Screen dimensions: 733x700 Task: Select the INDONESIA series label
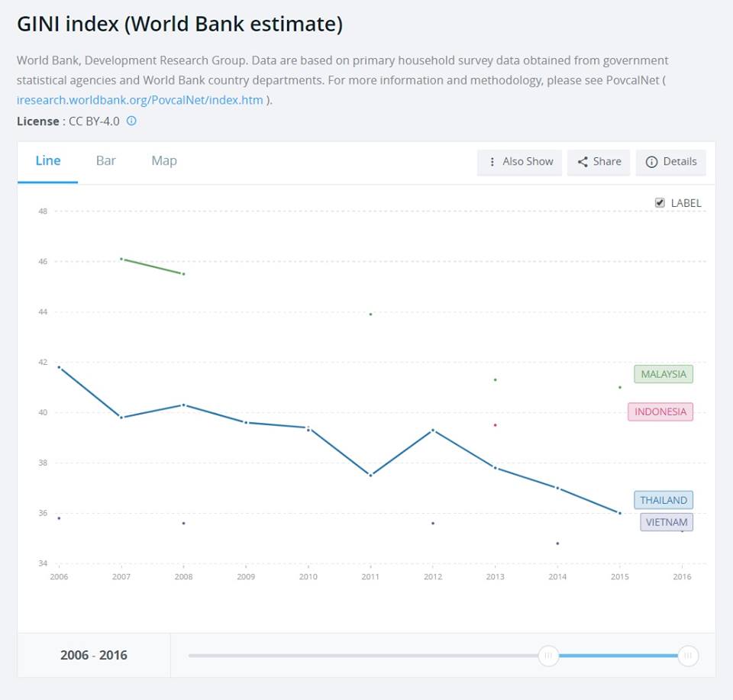click(x=660, y=411)
